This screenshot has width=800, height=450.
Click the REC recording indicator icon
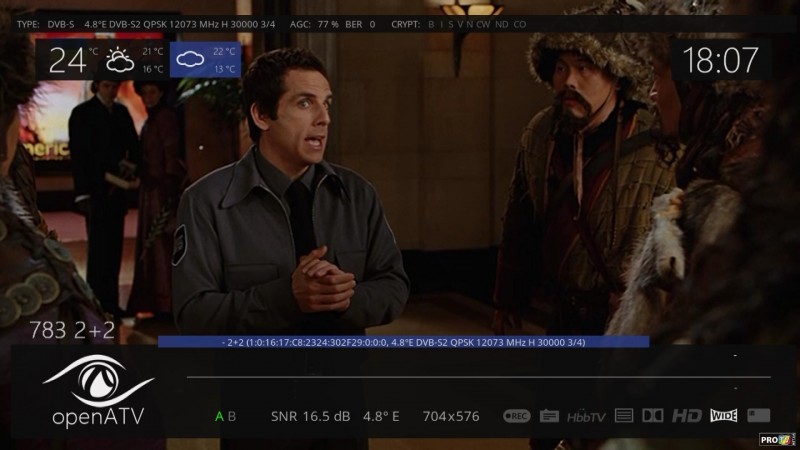click(516, 416)
